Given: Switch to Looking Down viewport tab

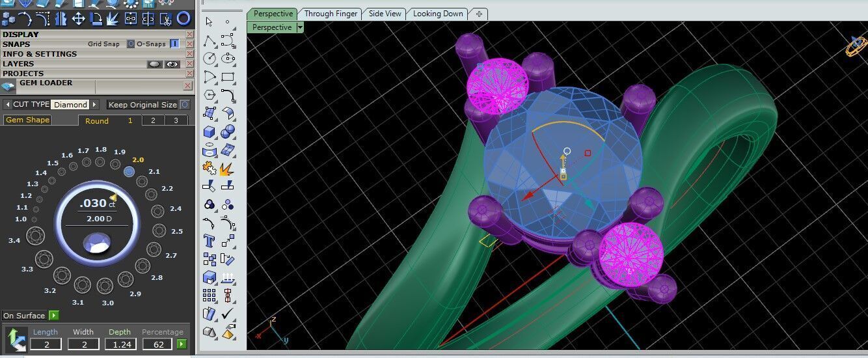Looking at the screenshot, I should (438, 14).
